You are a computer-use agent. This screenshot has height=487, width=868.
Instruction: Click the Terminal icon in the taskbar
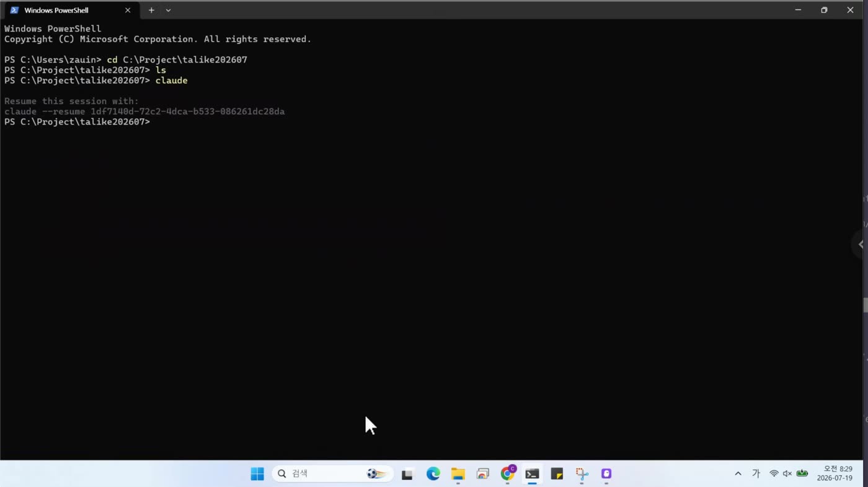[x=532, y=474]
